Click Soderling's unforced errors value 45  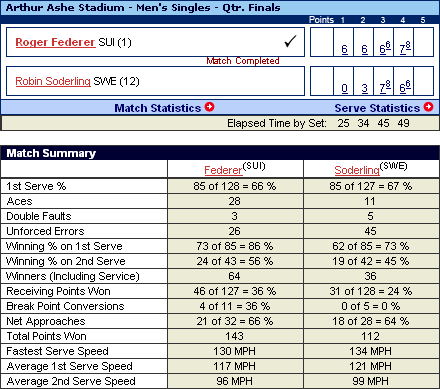(370, 231)
